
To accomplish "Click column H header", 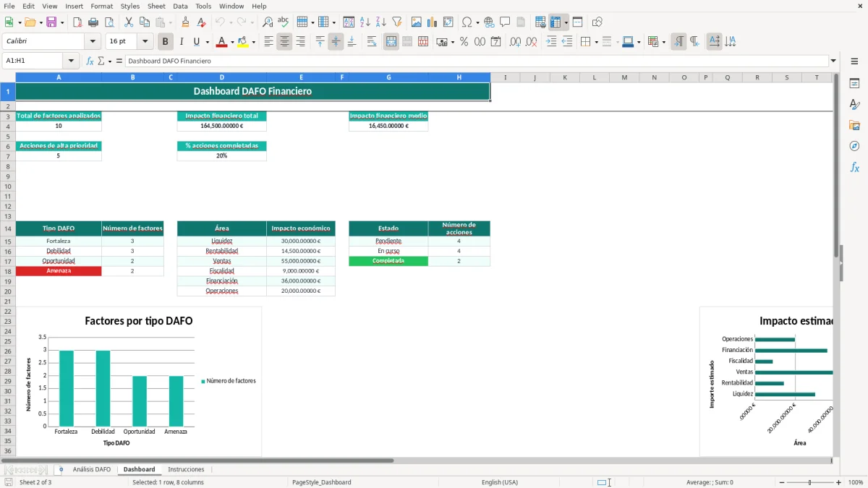I will tap(459, 77).
